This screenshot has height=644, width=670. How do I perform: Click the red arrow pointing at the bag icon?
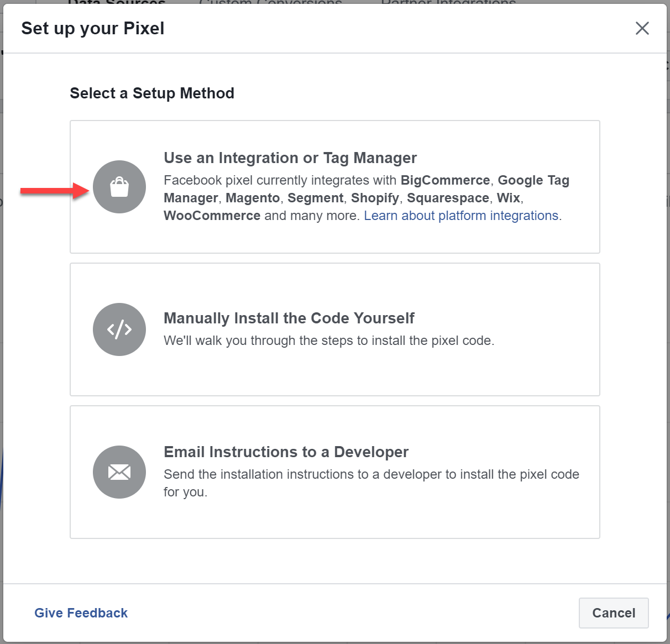tap(54, 191)
